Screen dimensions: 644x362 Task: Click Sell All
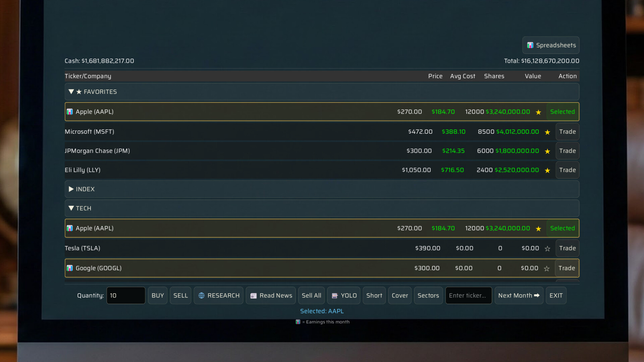coord(311,295)
